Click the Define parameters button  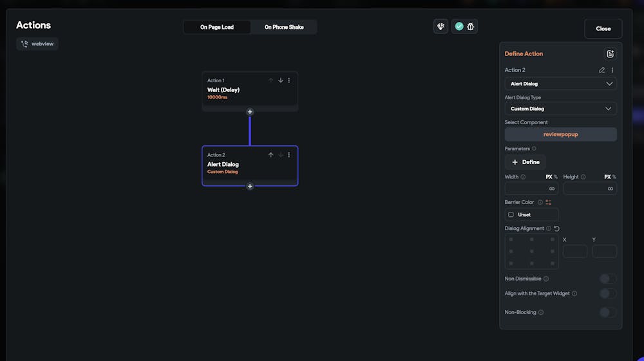pos(525,162)
